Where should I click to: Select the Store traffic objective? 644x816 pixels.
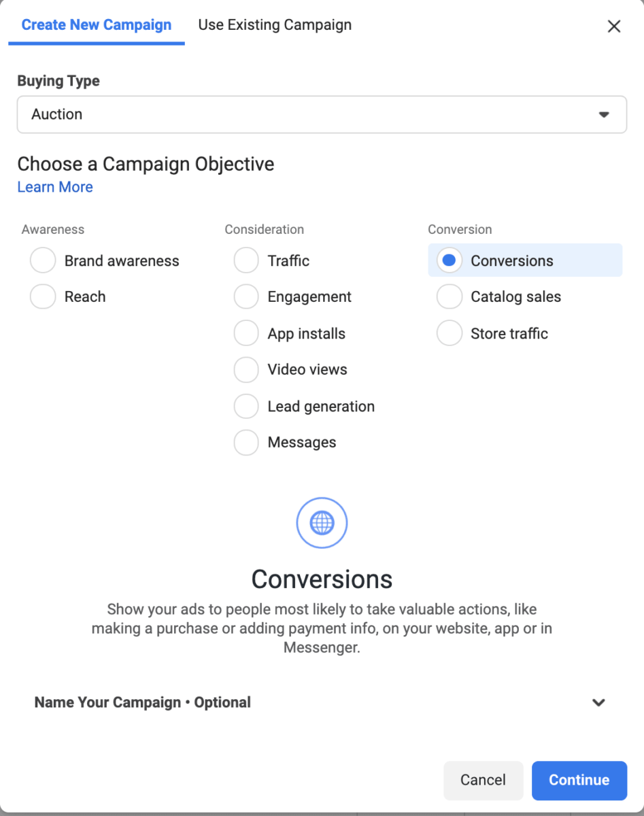tap(449, 333)
